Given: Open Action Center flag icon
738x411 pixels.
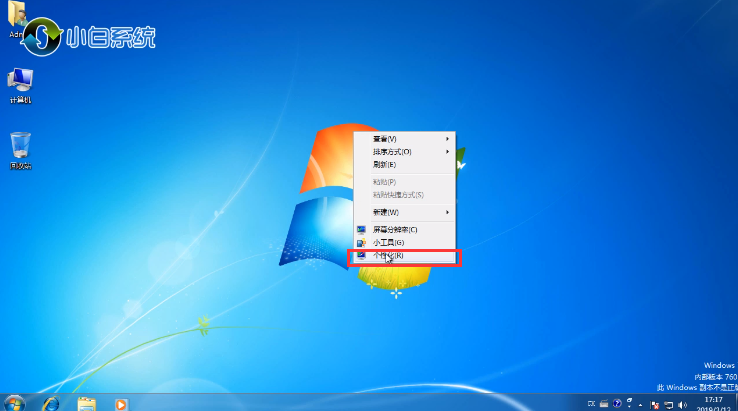Looking at the screenshot, I should (x=655, y=405).
